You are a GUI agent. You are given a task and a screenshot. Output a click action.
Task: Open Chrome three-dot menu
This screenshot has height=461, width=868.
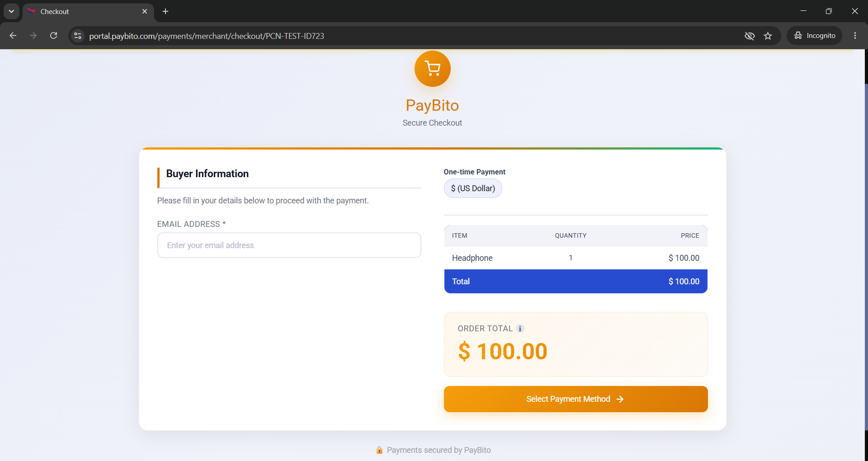click(x=855, y=36)
